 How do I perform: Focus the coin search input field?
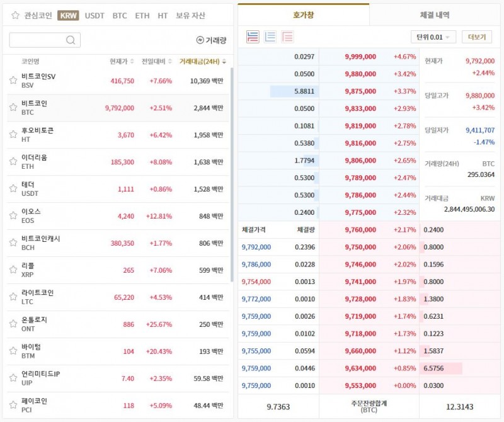tap(38, 40)
